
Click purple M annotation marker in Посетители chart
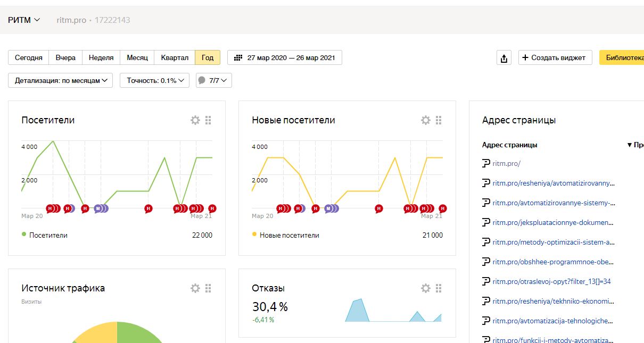click(x=98, y=208)
